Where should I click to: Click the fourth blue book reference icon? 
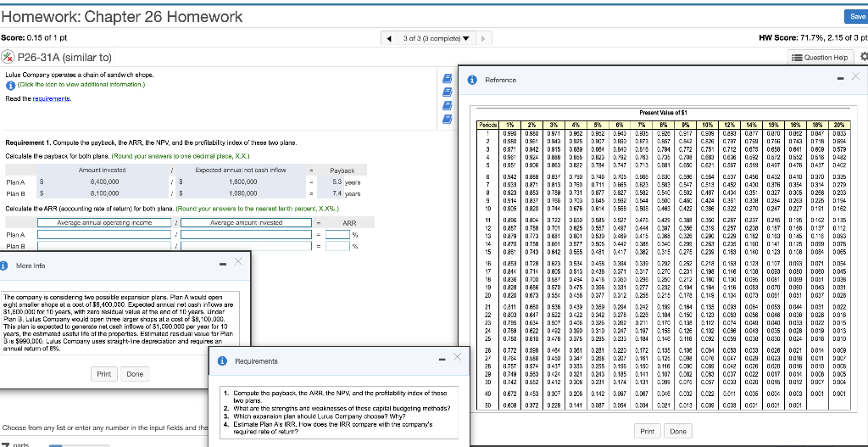coord(446,118)
